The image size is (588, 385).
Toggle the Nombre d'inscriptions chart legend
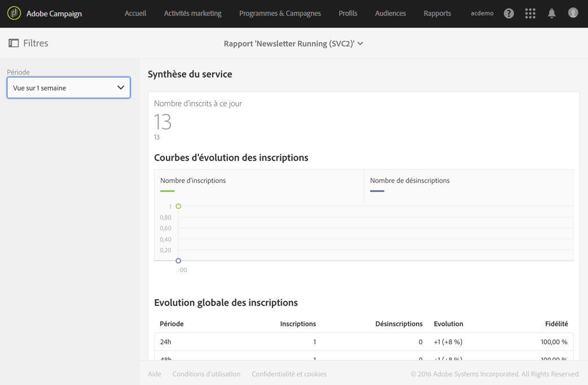[193, 181]
